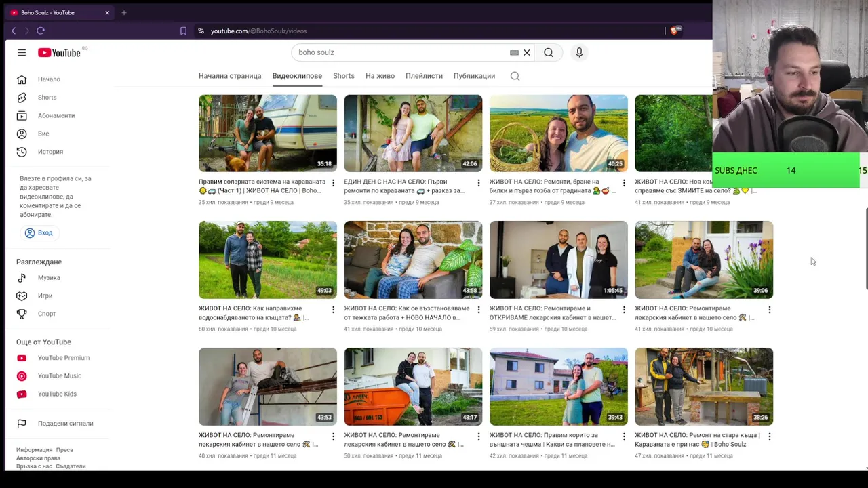The height and width of the screenshot is (488, 868).
Task: Open options for Как се възстановяваме video
Action: point(479,310)
